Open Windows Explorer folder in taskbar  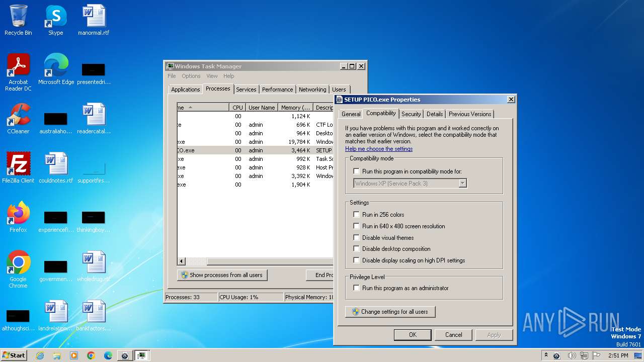[x=57, y=355]
